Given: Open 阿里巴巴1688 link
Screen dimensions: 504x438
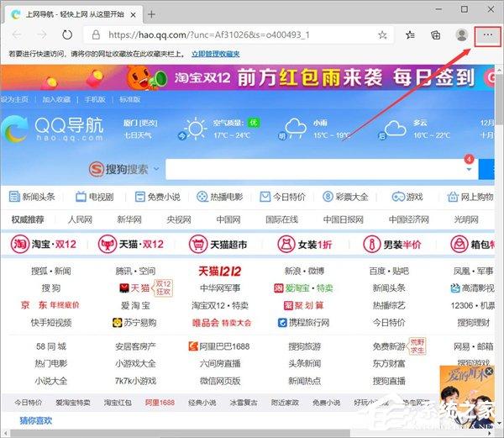Looking at the screenshot, I should (219, 346).
